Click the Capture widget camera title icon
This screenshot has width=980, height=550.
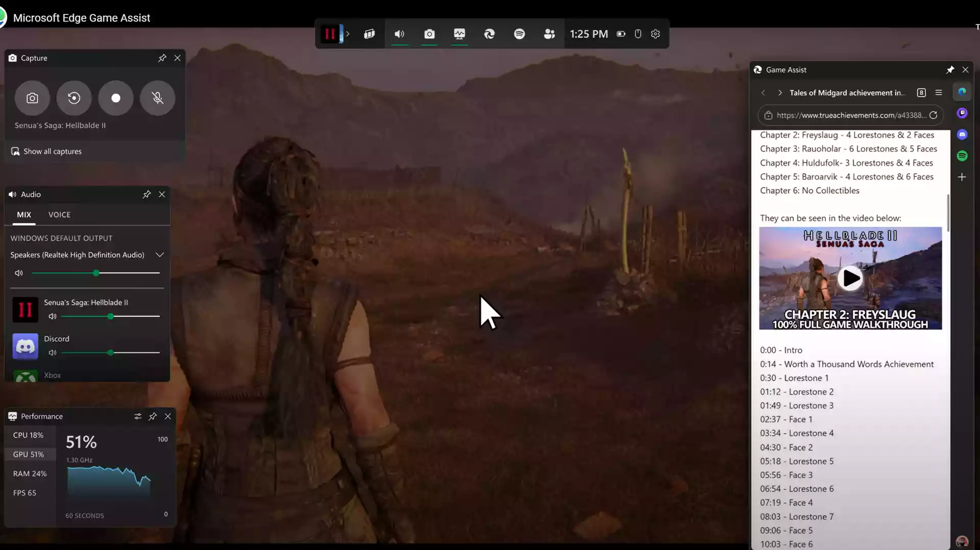[x=13, y=58]
